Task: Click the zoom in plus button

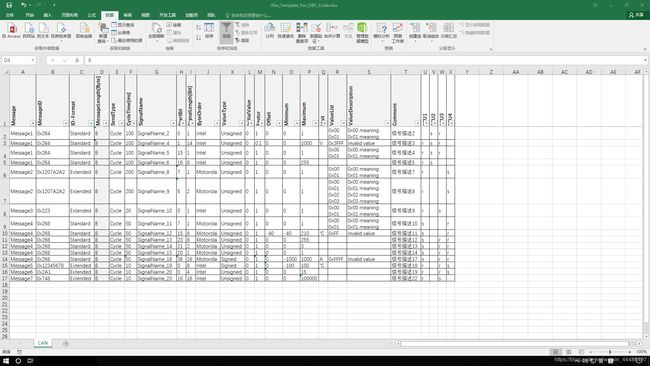Action: [630, 351]
